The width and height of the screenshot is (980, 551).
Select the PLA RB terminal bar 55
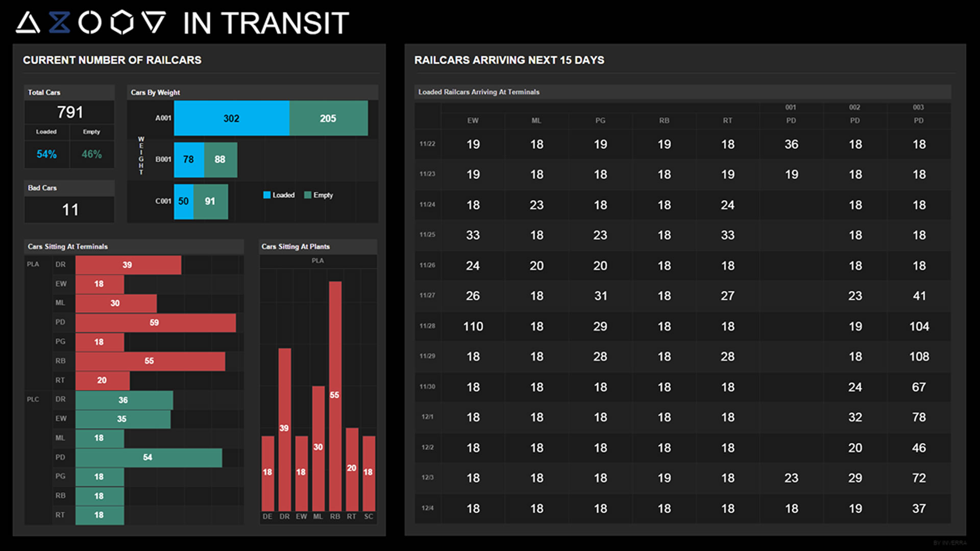150,361
